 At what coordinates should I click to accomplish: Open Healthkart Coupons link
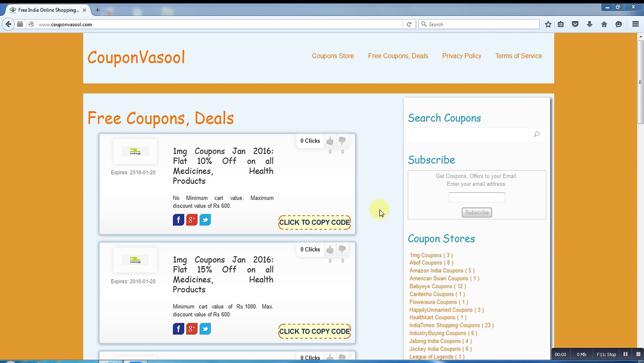tap(438, 317)
